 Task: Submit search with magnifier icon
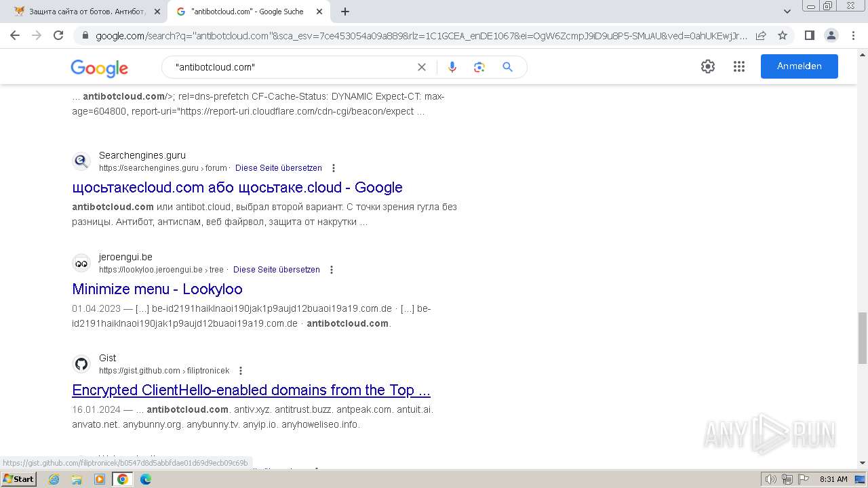pos(507,67)
